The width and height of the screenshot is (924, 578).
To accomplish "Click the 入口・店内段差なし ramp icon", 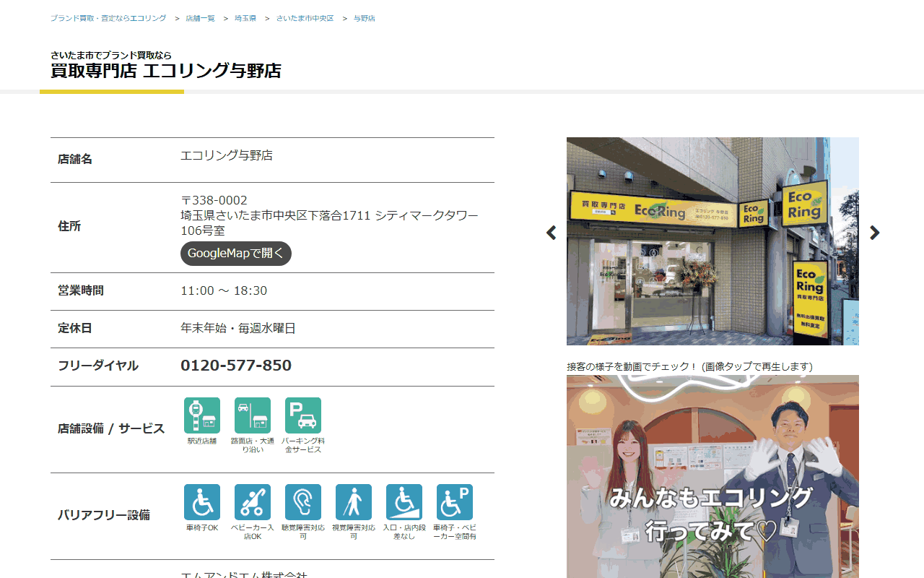I will [404, 502].
